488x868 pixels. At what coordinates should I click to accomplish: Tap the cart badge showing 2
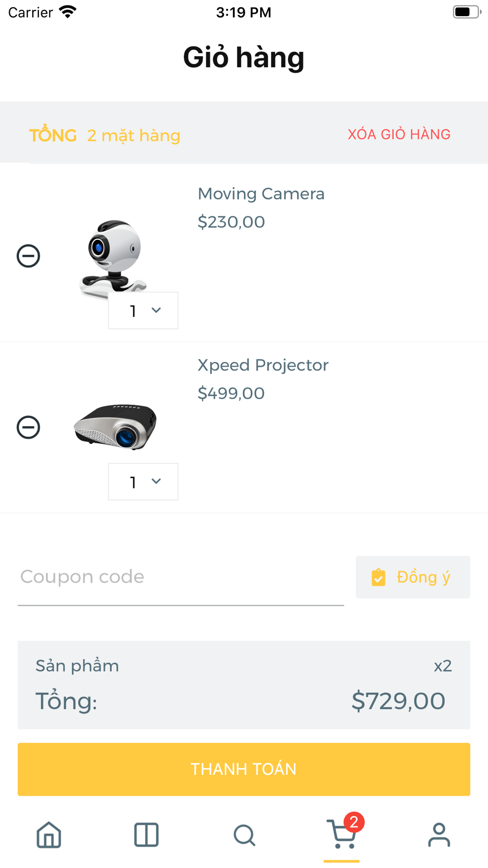354,822
